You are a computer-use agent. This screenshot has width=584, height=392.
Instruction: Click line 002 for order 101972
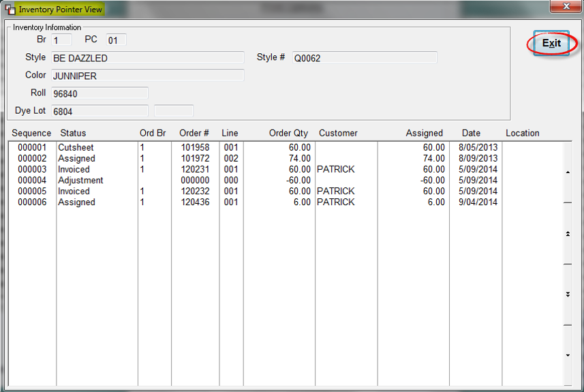tap(231, 158)
